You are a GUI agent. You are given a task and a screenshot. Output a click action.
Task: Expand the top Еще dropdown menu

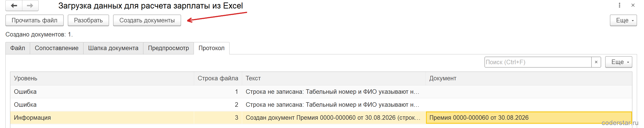[623, 20]
